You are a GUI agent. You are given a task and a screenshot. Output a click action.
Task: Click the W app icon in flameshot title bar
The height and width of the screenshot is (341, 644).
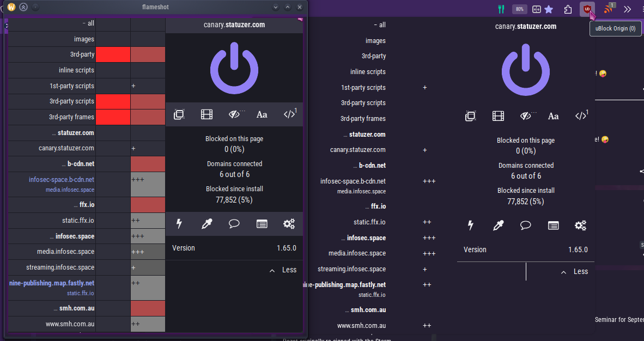[x=11, y=7]
